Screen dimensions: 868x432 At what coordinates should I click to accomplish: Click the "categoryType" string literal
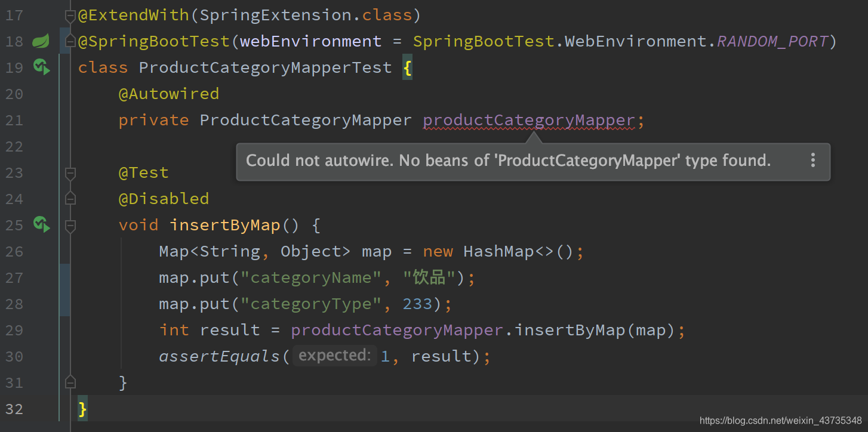310,304
